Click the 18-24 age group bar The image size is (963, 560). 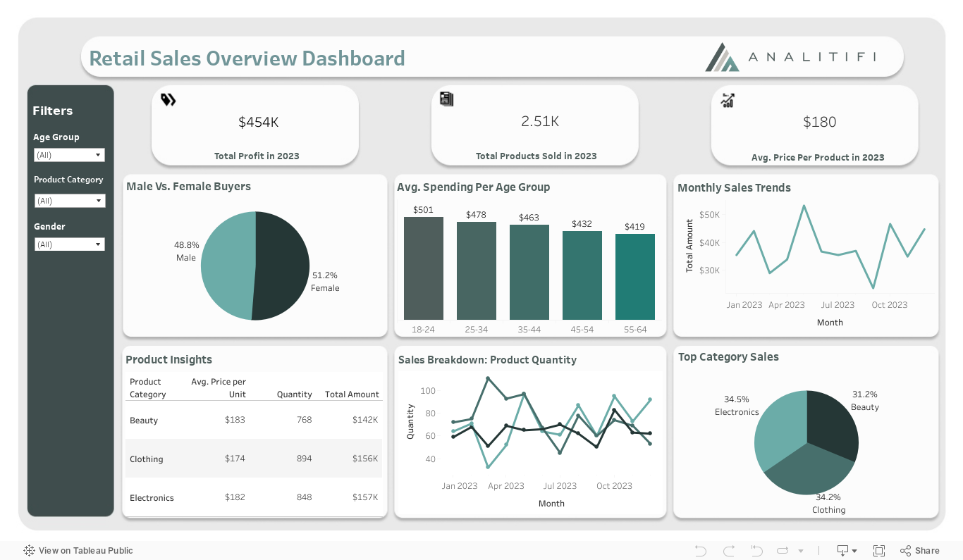coord(424,268)
